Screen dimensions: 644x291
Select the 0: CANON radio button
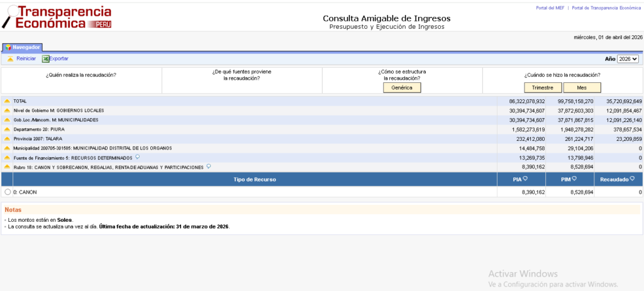pyautogui.click(x=8, y=192)
